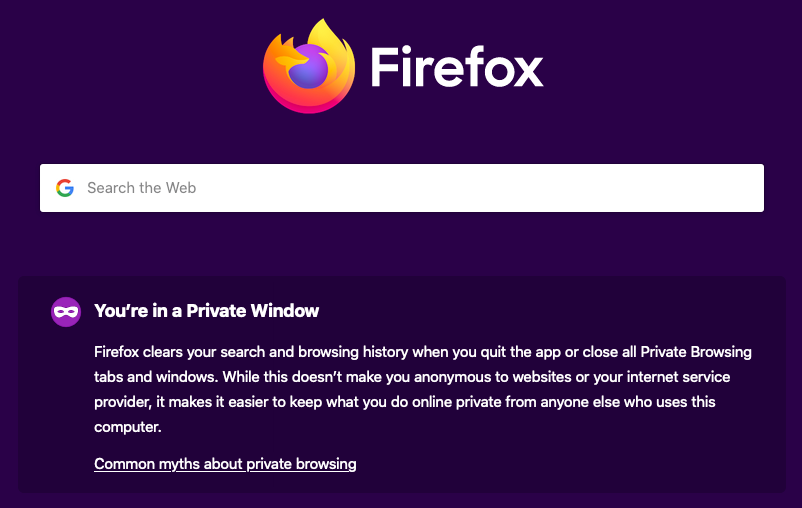Image resolution: width=802 pixels, height=508 pixels.
Task: Click the "You're in a Private Window" heading
Action: coord(207,311)
